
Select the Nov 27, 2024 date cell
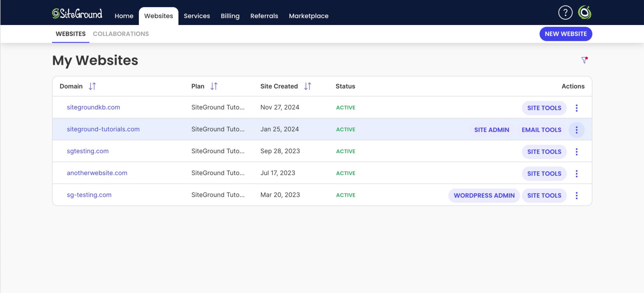click(280, 107)
